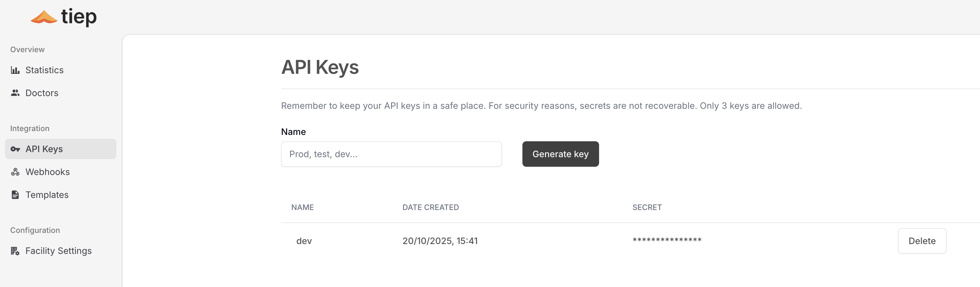Click the Doctors people icon

click(x=15, y=93)
